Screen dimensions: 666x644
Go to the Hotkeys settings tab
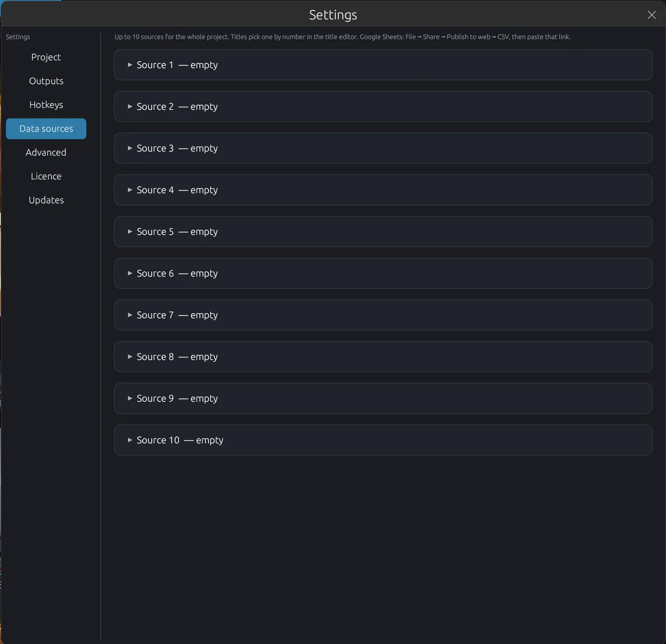click(46, 105)
